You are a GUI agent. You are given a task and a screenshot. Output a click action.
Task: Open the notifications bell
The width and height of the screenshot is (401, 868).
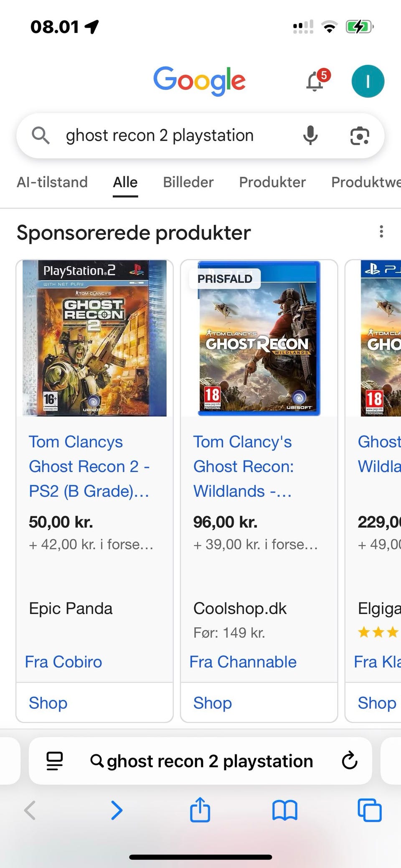(x=316, y=81)
